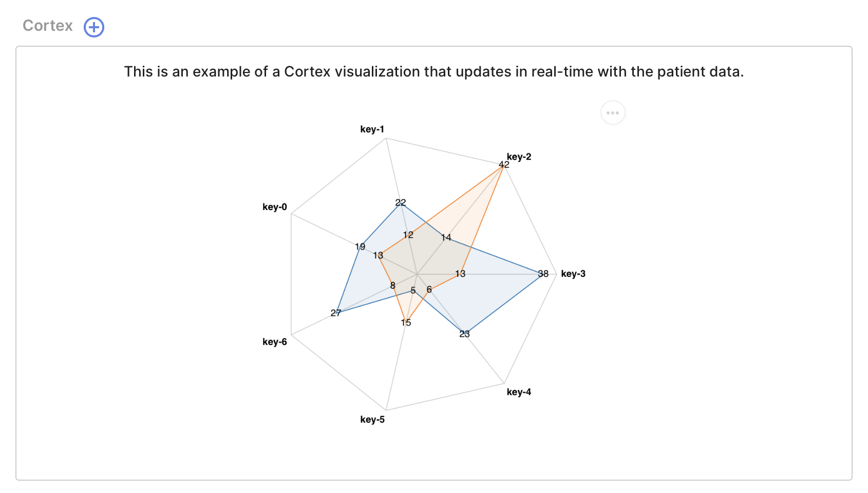This screenshot has height=493, width=868.
Task: Select the key-5 axis label
Action: click(372, 420)
